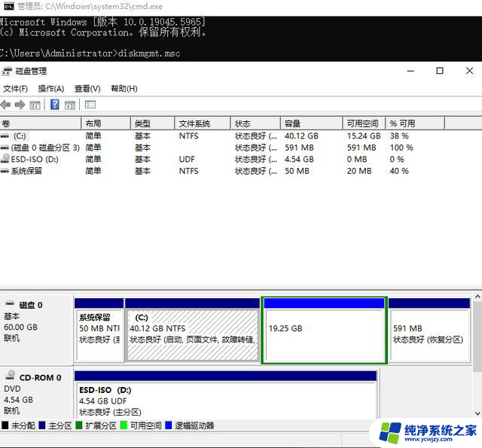Sort by the 文件系统 column header
482x448 pixels.
coord(203,123)
